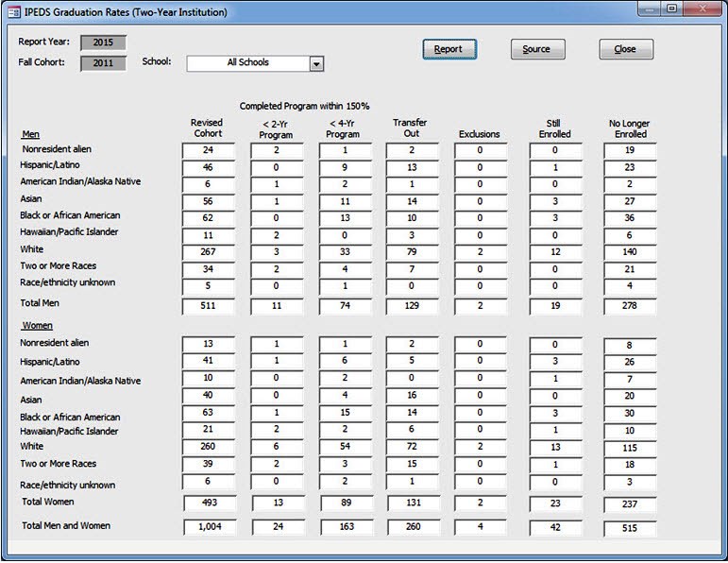Screen dimensions: 728x563
Task: Click Men Hispanic/Latino revised cohort 46
Action: (x=208, y=167)
